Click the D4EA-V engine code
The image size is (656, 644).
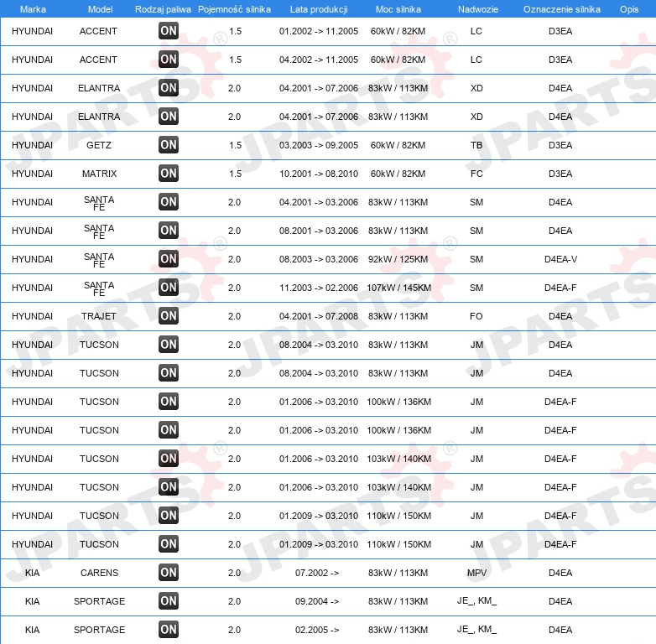[560, 259]
